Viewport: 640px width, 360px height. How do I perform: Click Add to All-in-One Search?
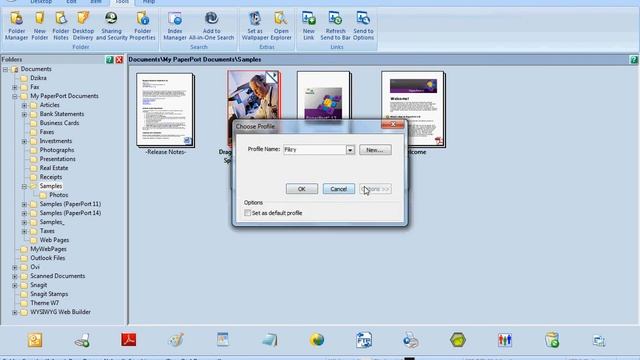click(x=211, y=26)
